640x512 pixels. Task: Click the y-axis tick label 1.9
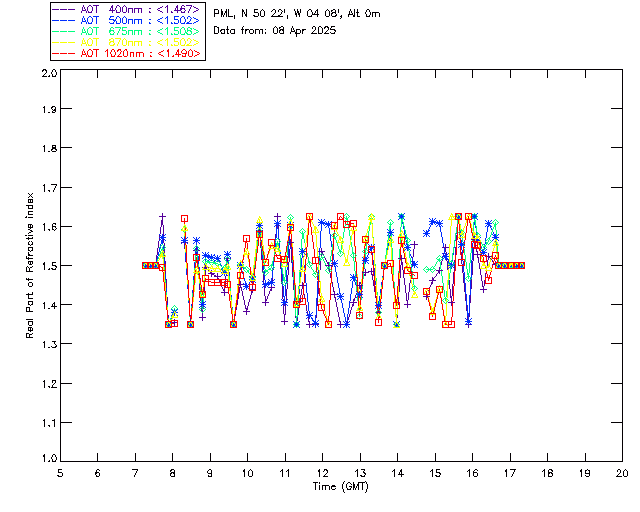tap(49, 109)
